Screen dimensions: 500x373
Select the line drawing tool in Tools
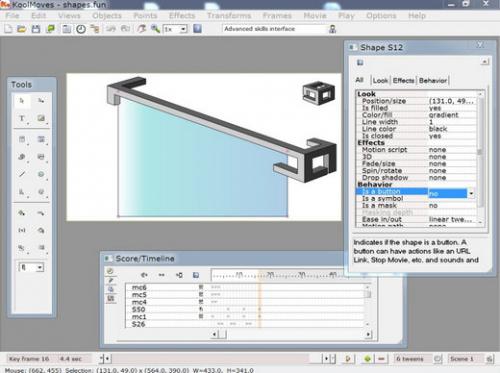22,174
